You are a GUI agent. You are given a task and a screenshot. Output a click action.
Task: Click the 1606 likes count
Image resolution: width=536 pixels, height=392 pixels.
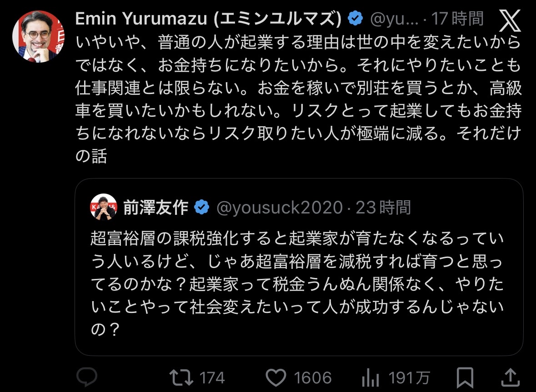pos(313,378)
